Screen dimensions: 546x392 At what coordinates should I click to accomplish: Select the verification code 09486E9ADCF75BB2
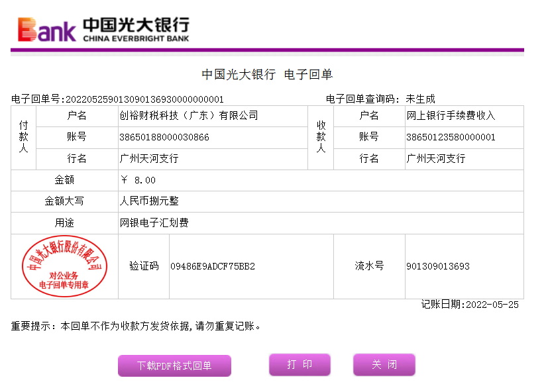(x=213, y=266)
